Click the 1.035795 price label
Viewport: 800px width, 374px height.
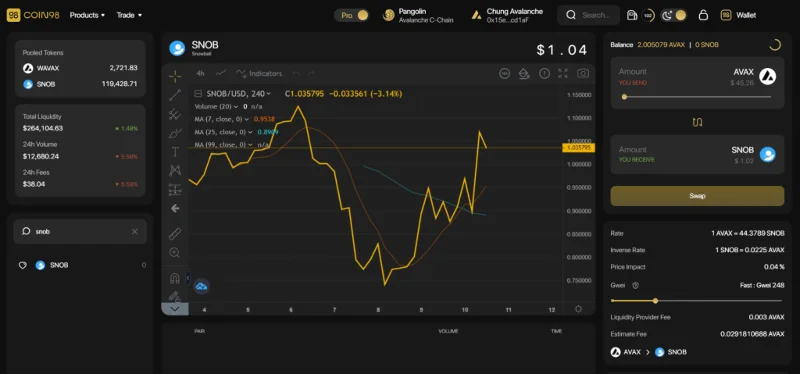(578, 148)
